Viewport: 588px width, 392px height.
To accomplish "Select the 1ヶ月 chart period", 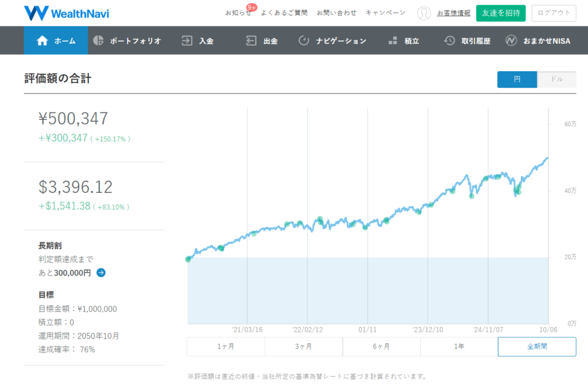I will [226, 347].
